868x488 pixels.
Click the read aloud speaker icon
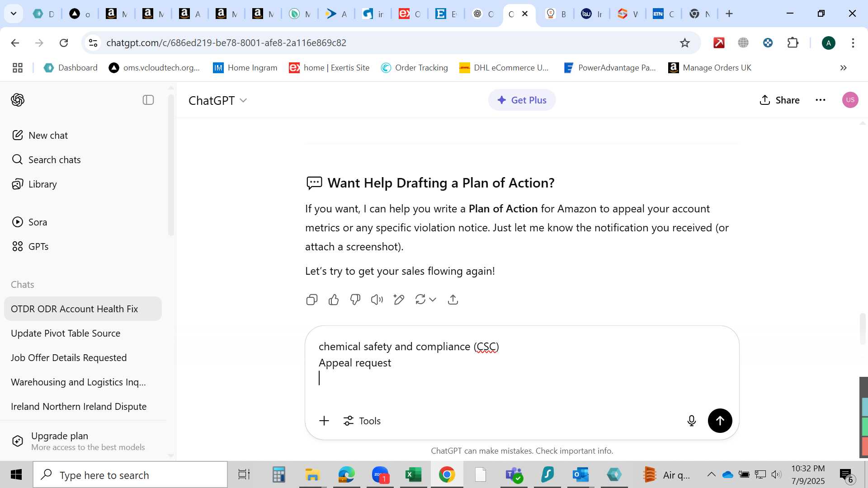pyautogui.click(x=377, y=300)
